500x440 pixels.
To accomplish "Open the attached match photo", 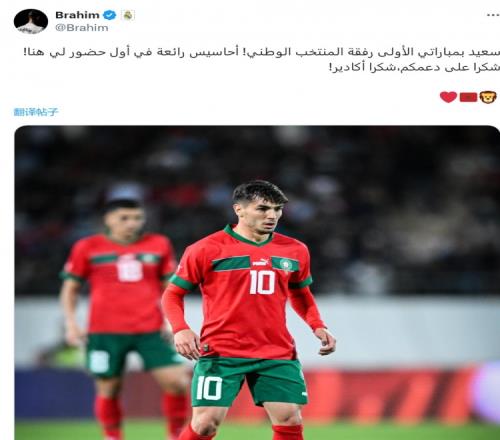I will [x=257, y=283].
